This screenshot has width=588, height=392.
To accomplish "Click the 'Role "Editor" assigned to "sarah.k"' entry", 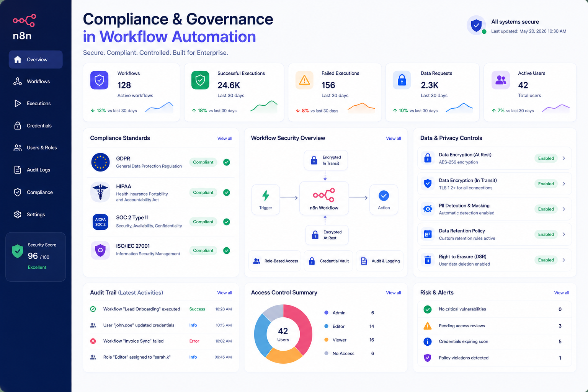I will click(137, 357).
